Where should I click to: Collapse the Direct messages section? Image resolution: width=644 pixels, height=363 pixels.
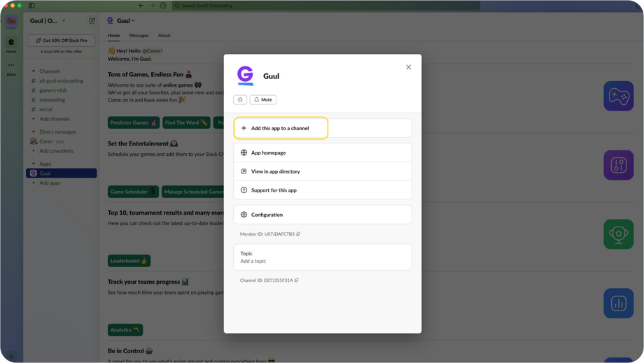tap(33, 131)
